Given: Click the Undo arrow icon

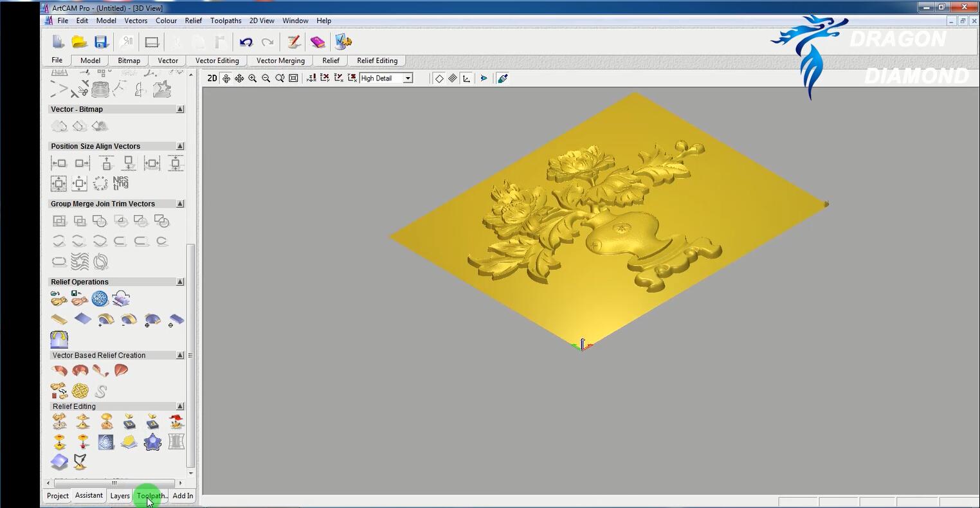Looking at the screenshot, I should click(x=246, y=42).
